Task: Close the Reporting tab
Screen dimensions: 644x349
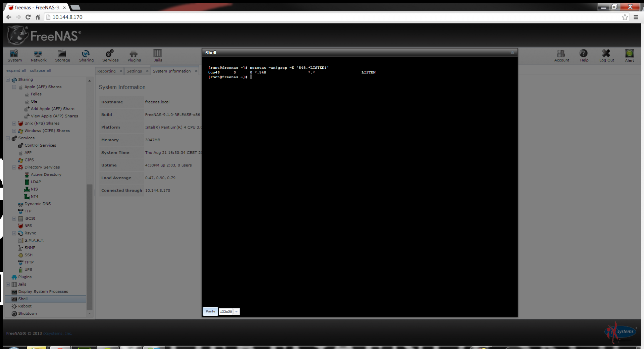Action: 121,71
